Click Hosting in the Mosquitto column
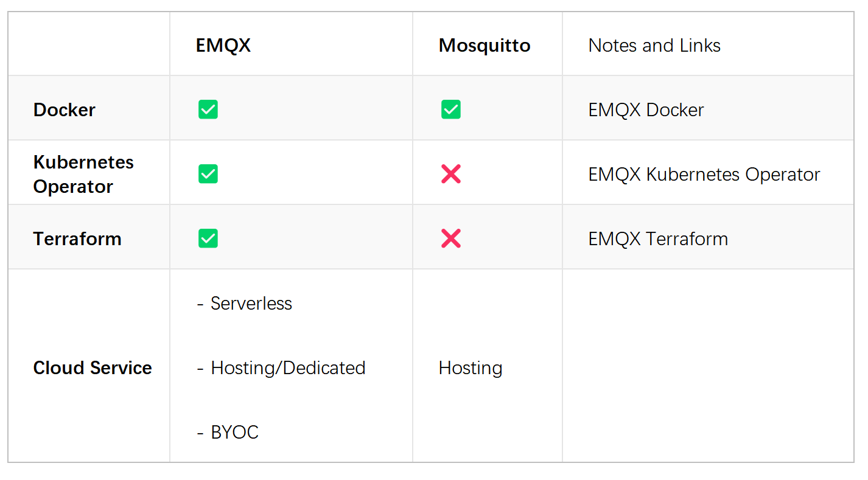Screen dimensions: 868x480 pyautogui.click(x=471, y=368)
